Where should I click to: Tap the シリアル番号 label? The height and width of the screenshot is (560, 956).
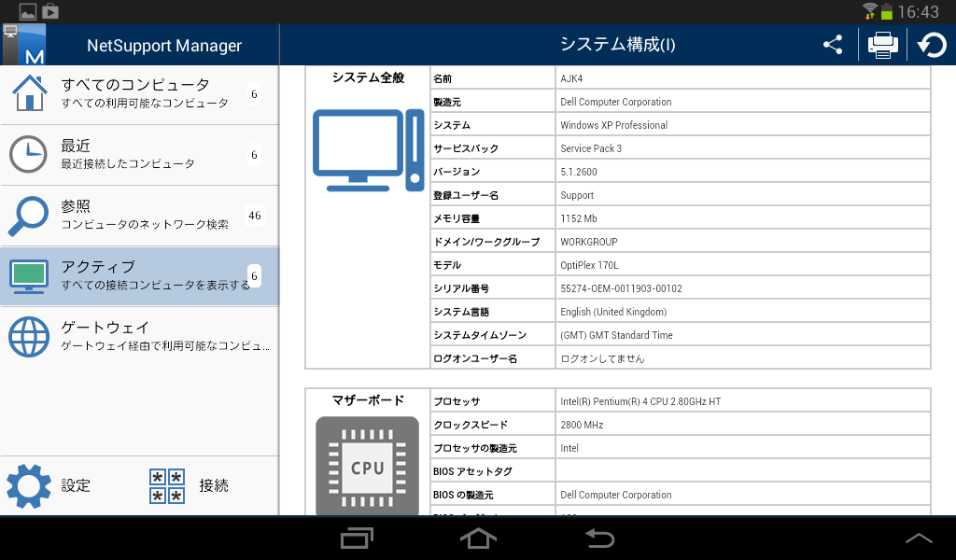pyautogui.click(x=461, y=288)
